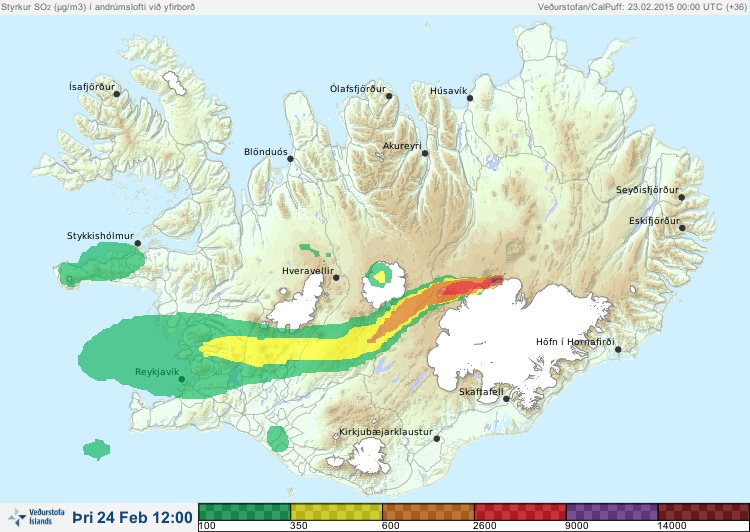The height and width of the screenshot is (532, 750).
Task: Click the Eskifjörður town label
Action: pyautogui.click(x=654, y=221)
